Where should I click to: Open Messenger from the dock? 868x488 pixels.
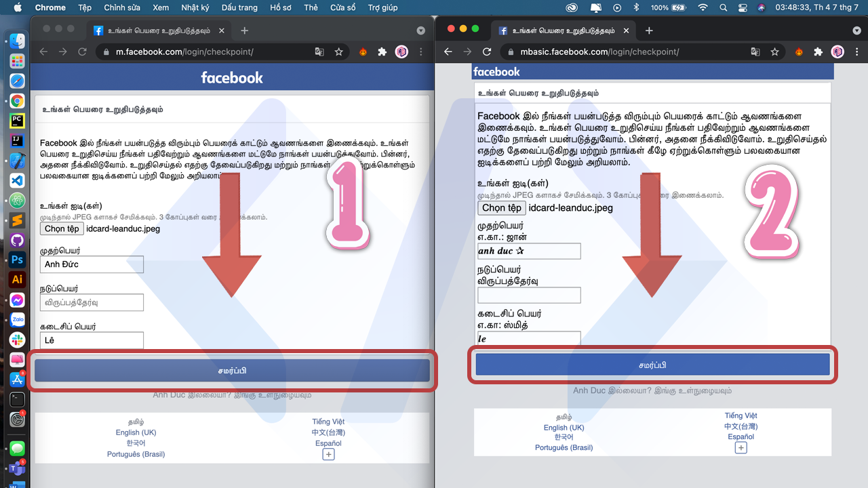click(18, 300)
